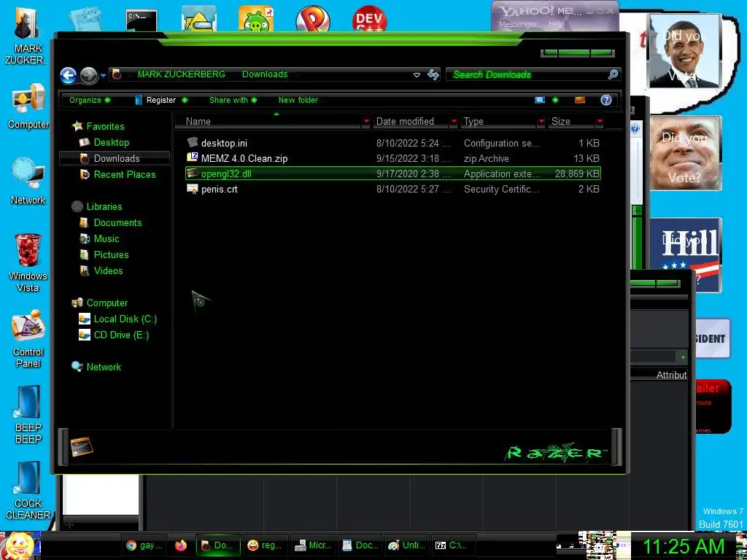Expand the address bar history dropdown
The height and width of the screenshot is (560, 747).
click(x=417, y=75)
